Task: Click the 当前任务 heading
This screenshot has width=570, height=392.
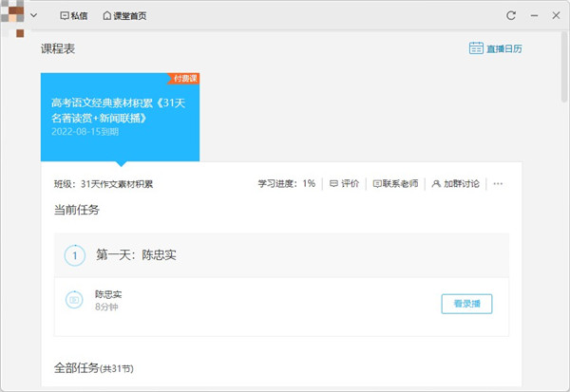Action: [x=77, y=210]
